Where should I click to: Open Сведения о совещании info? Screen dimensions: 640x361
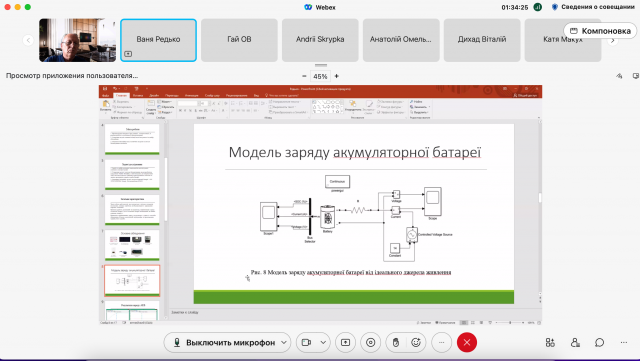(593, 7)
